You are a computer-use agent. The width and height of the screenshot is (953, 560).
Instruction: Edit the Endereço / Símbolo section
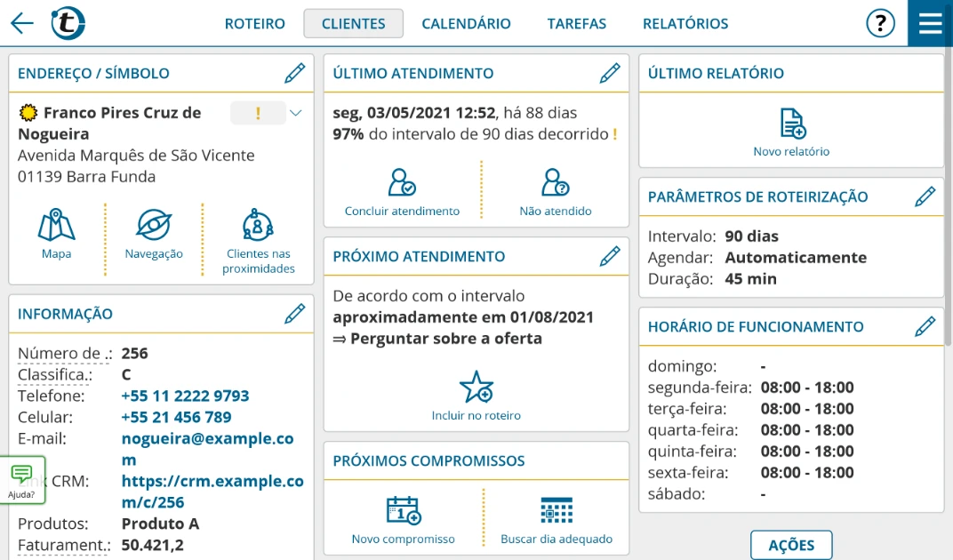[295, 74]
